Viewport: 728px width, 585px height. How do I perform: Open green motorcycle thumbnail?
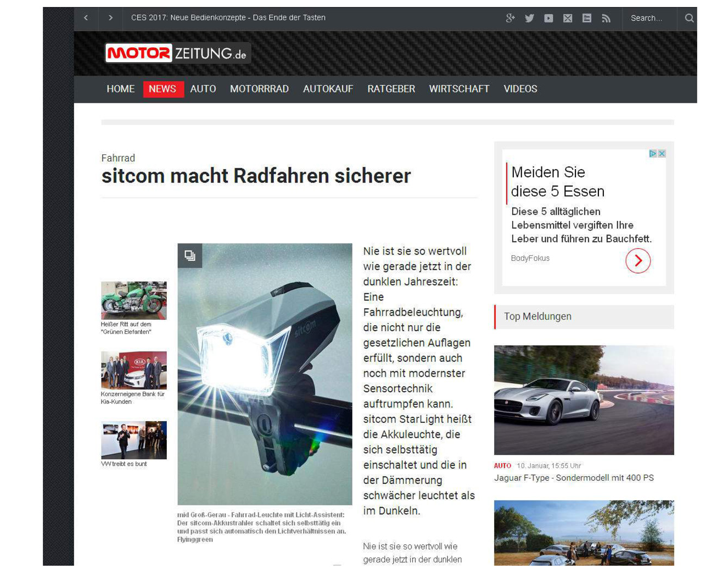coord(134,300)
